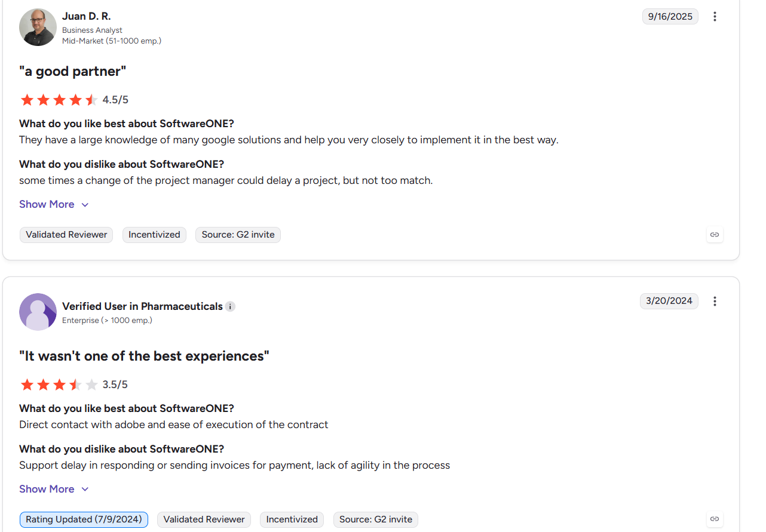Click the Incentivized tag on the first review
The image size is (766, 532).
(154, 235)
